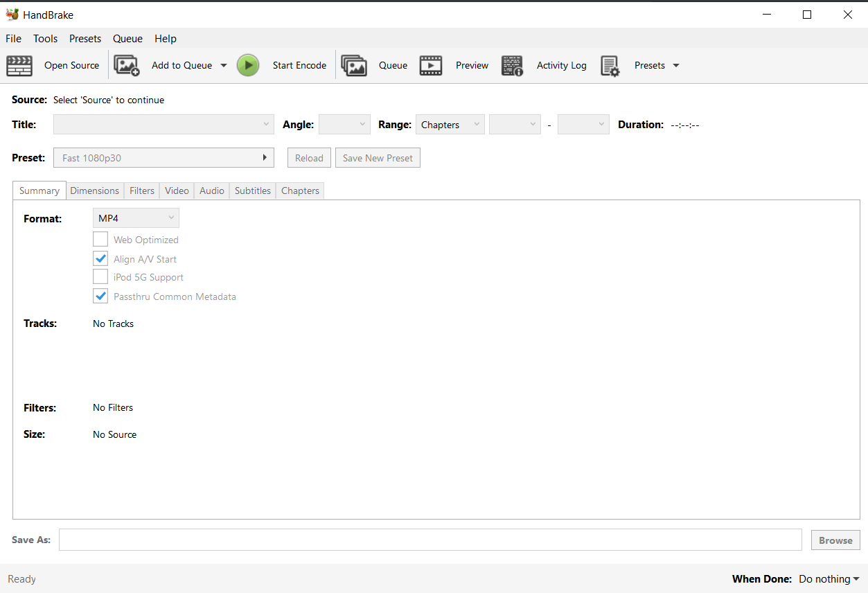Open a video source file

click(x=55, y=65)
